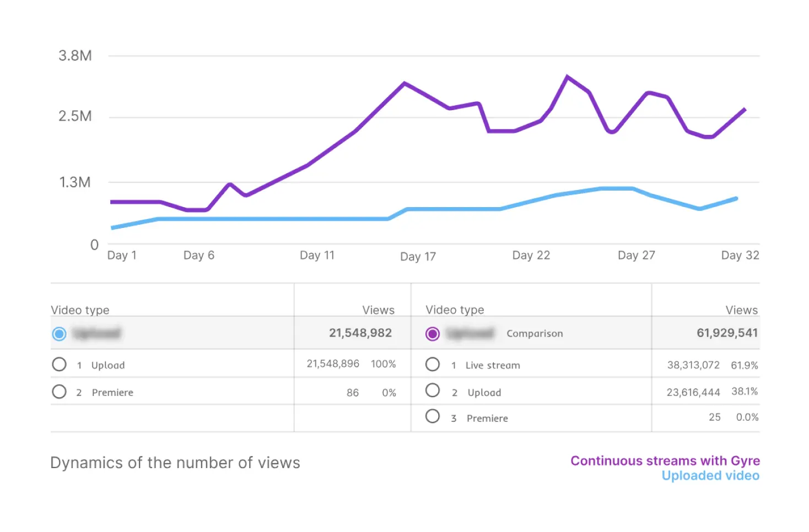Click the right table's Views column header
The width and height of the screenshot is (809, 532).
point(741,310)
